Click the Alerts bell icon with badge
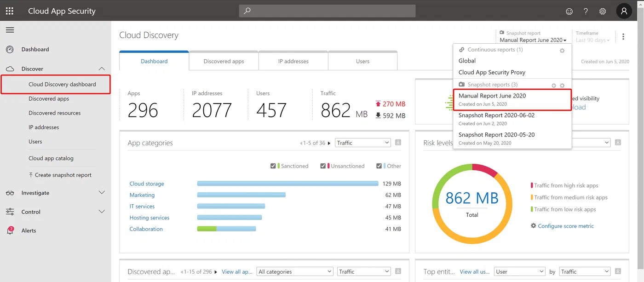644x282 pixels. pos(10,230)
